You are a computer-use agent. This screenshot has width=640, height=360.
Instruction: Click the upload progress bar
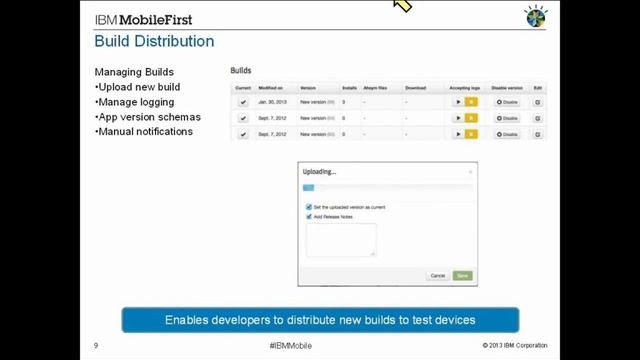(388, 188)
